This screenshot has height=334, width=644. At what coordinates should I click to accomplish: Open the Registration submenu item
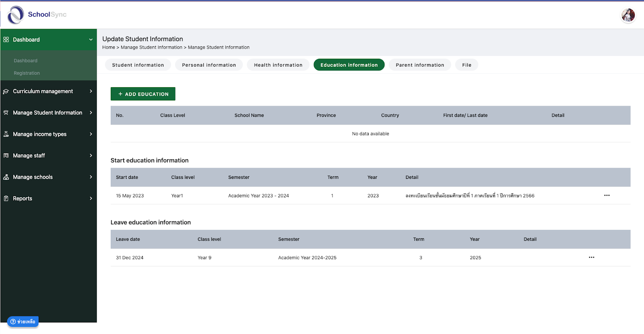point(27,73)
